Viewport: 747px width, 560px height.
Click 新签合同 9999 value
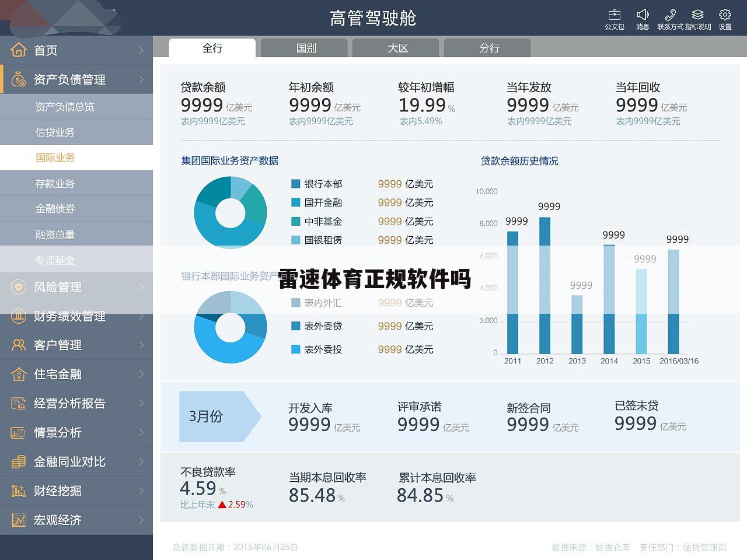pyautogui.click(x=528, y=425)
